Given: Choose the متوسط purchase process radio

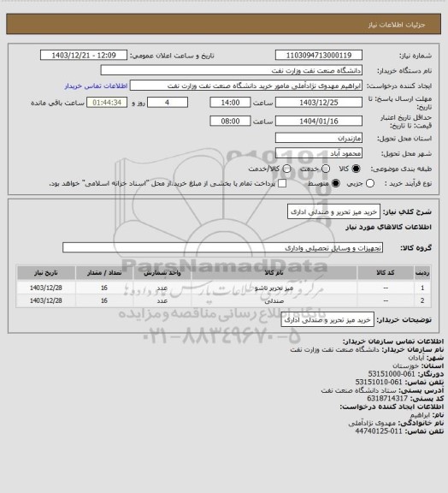Looking at the screenshot, I should pyautogui.click(x=336, y=183).
